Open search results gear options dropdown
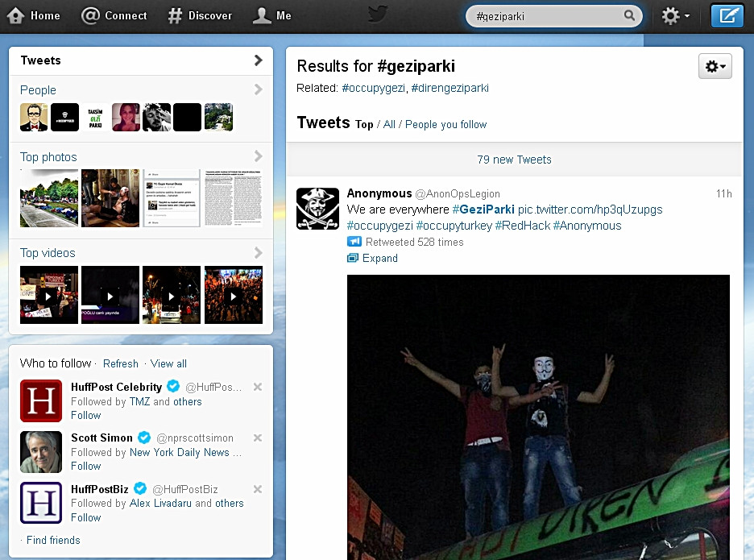Image resolution: width=754 pixels, height=560 pixels. [715, 67]
